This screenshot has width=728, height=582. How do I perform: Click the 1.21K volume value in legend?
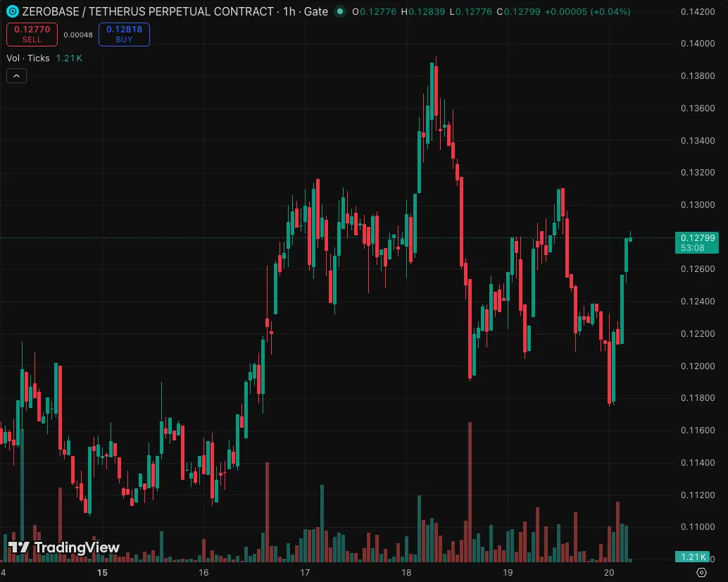tap(69, 58)
